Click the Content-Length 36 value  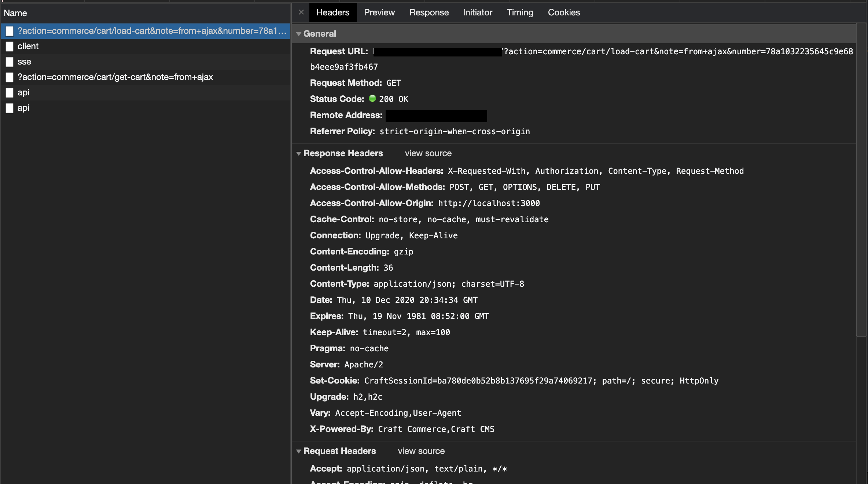tap(388, 268)
